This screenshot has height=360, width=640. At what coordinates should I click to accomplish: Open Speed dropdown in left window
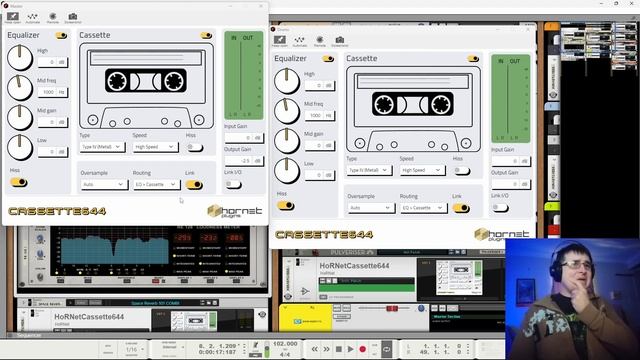coord(155,147)
